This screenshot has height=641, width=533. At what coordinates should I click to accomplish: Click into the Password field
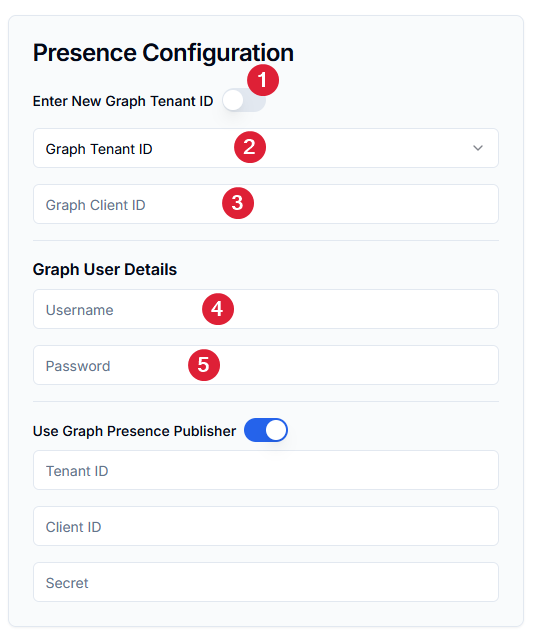pyautogui.click(x=266, y=365)
